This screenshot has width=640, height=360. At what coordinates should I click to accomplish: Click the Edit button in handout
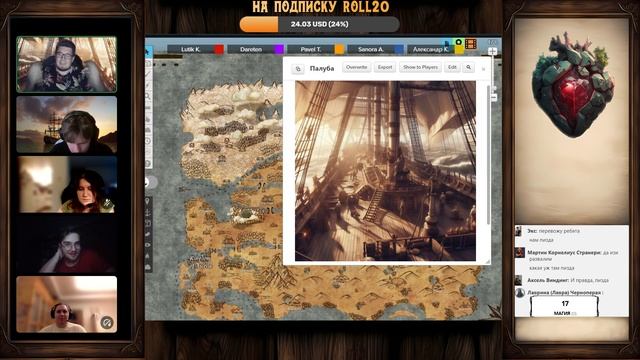[452, 67]
